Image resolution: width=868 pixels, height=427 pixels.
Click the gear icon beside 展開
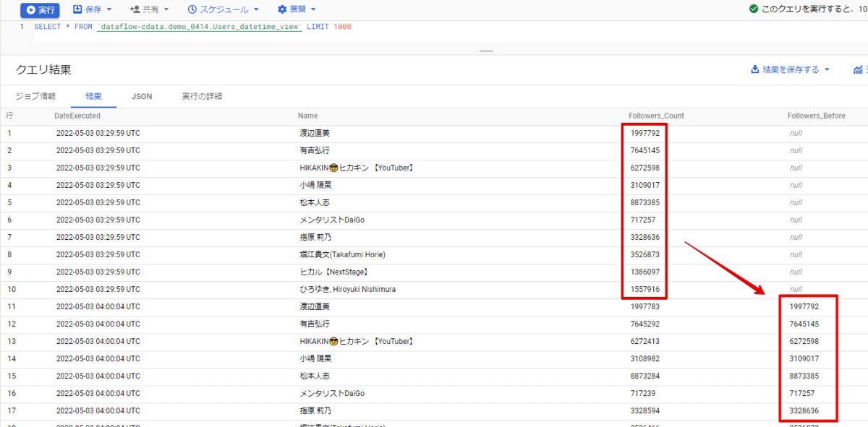282,9
